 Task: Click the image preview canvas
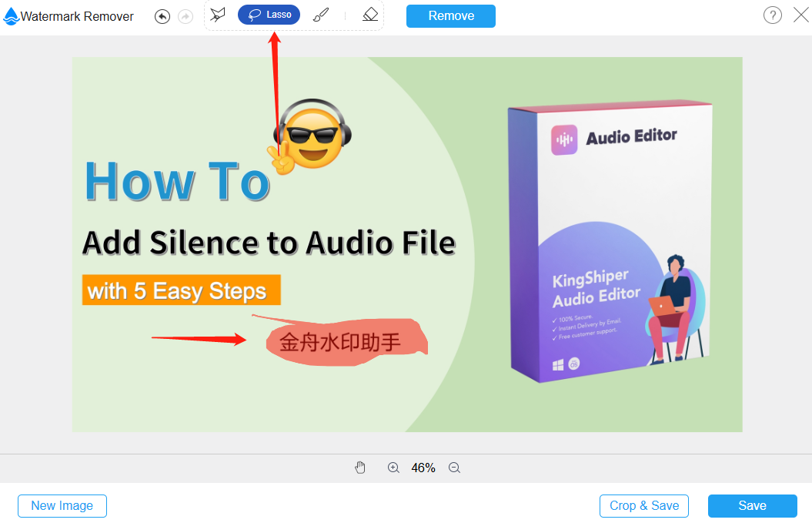tap(407, 245)
